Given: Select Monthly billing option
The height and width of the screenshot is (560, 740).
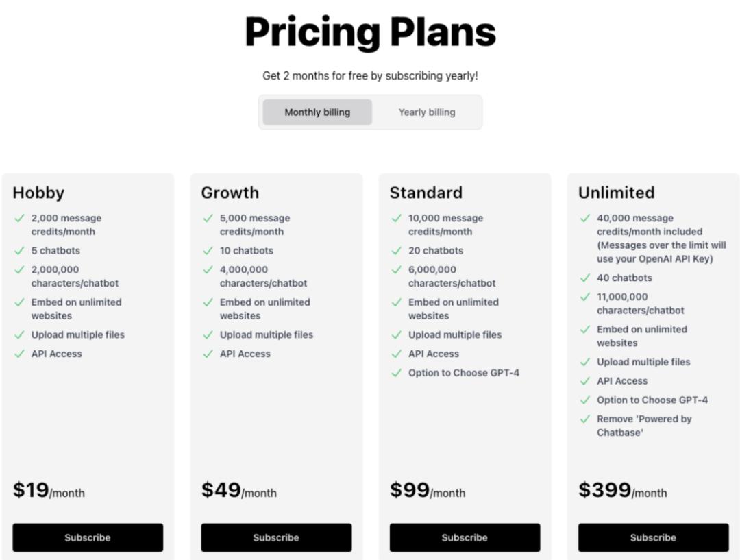Looking at the screenshot, I should (317, 112).
